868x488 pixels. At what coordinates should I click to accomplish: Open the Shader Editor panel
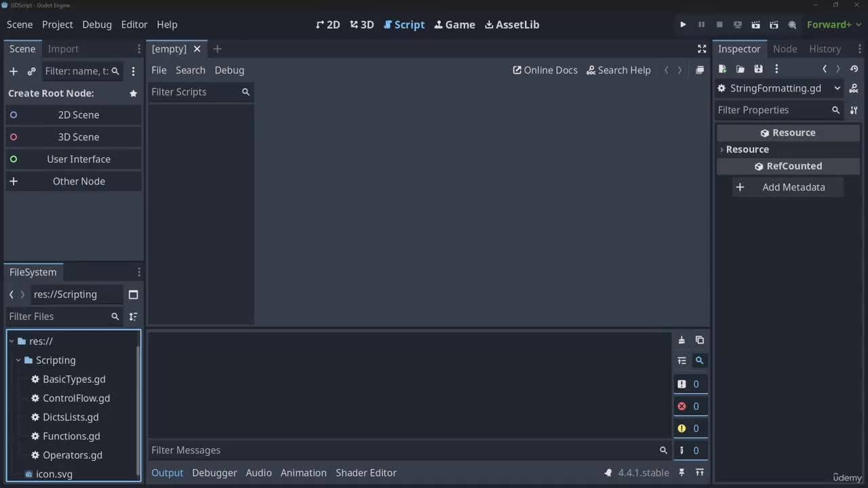tap(366, 472)
